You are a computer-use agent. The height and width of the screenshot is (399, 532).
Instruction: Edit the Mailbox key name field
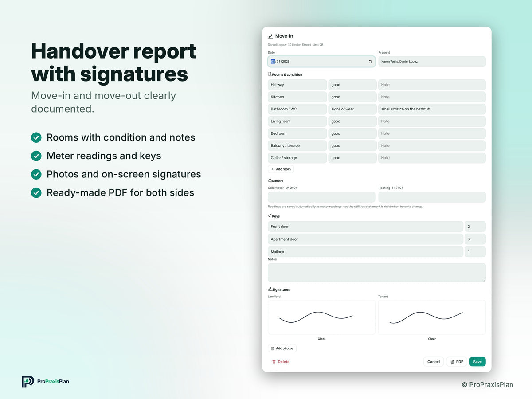[x=365, y=252]
